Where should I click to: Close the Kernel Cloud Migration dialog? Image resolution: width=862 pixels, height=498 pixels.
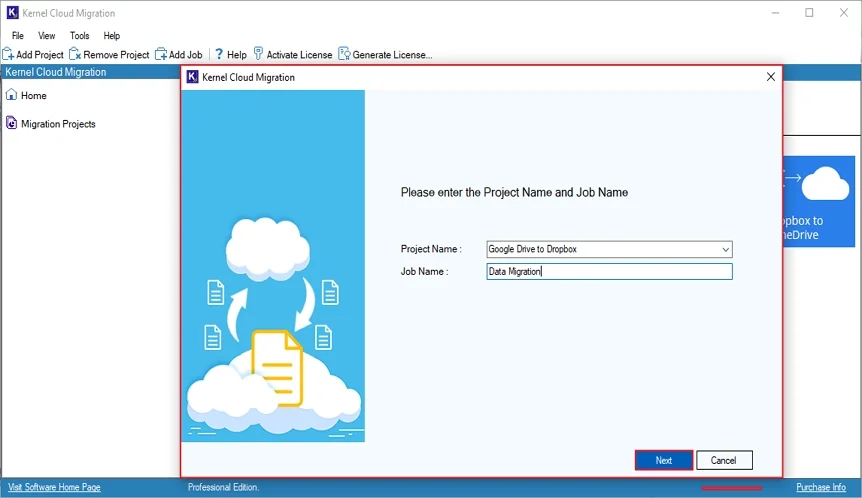pyautogui.click(x=771, y=77)
